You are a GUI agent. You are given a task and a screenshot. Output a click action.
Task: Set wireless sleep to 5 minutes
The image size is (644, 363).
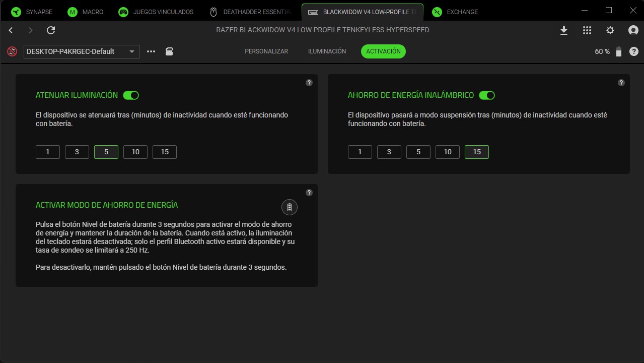click(418, 152)
